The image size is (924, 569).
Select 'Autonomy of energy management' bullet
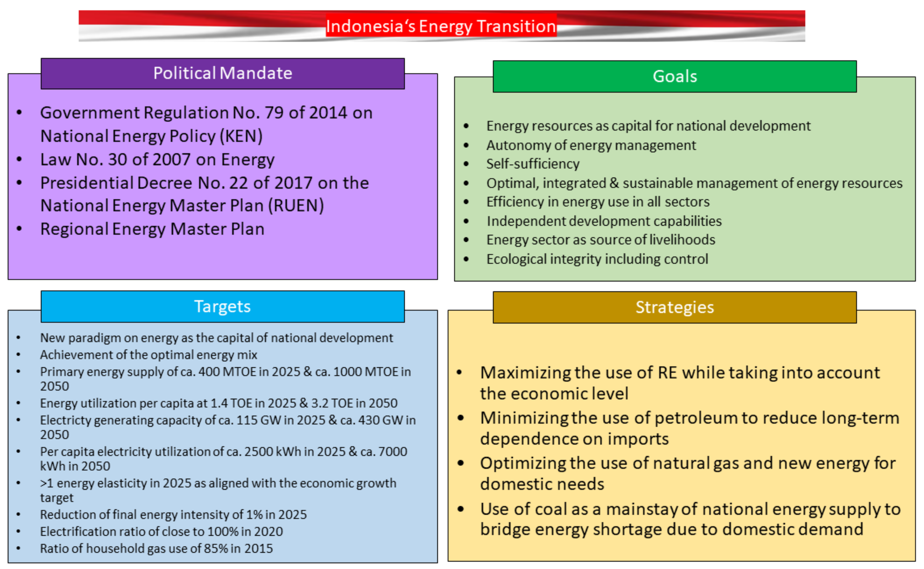pos(591,145)
